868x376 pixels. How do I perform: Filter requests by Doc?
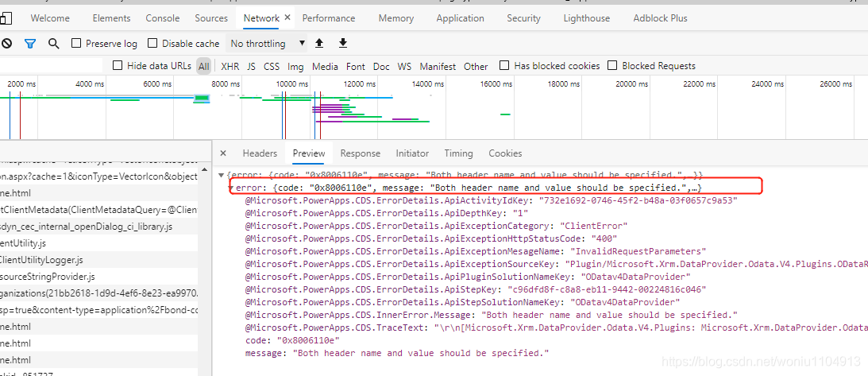click(381, 67)
